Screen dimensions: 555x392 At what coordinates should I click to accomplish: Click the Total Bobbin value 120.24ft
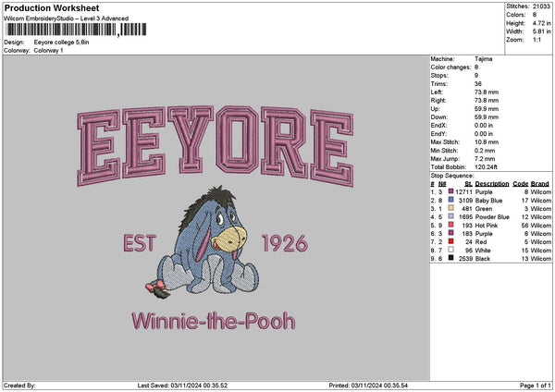pyautogui.click(x=486, y=167)
